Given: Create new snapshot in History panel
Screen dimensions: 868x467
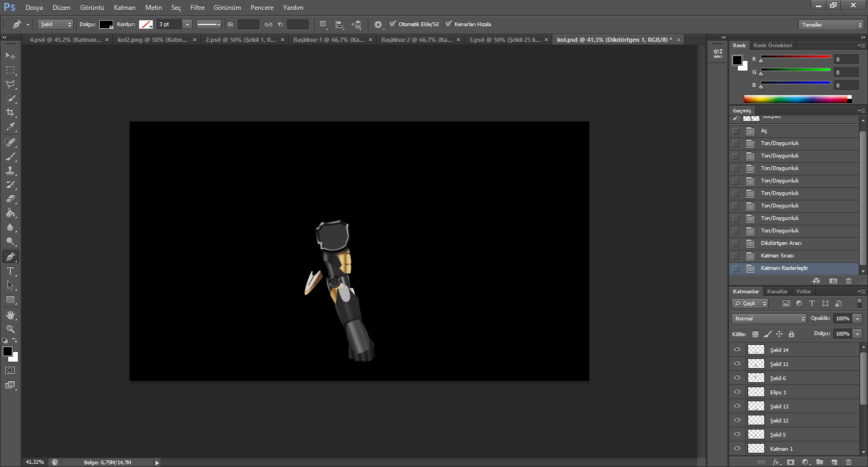Looking at the screenshot, I should [x=833, y=281].
